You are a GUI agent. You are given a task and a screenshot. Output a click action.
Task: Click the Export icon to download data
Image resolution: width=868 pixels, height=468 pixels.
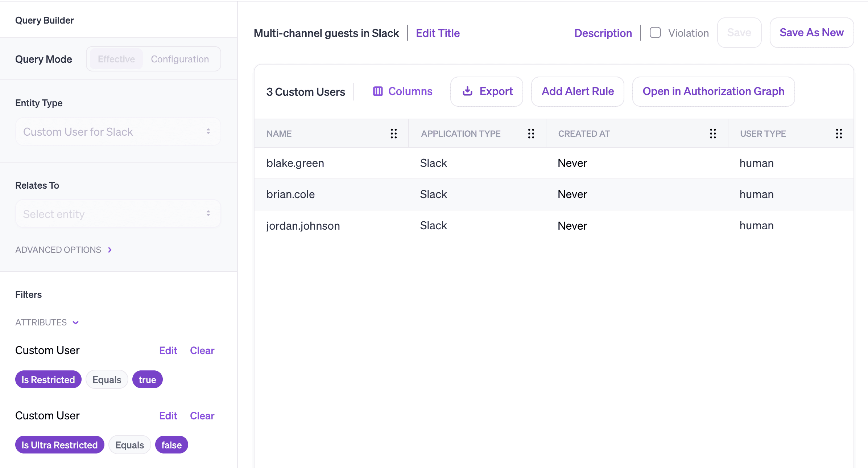coord(467,90)
